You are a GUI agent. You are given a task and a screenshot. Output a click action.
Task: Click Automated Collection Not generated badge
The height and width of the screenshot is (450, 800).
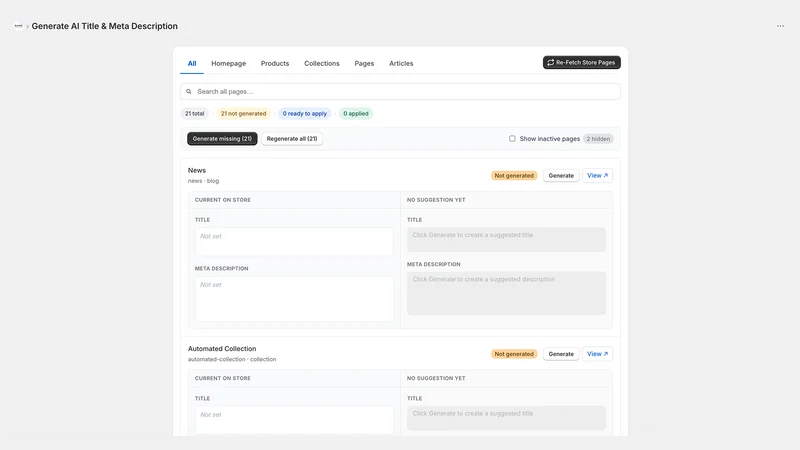[514, 354]
